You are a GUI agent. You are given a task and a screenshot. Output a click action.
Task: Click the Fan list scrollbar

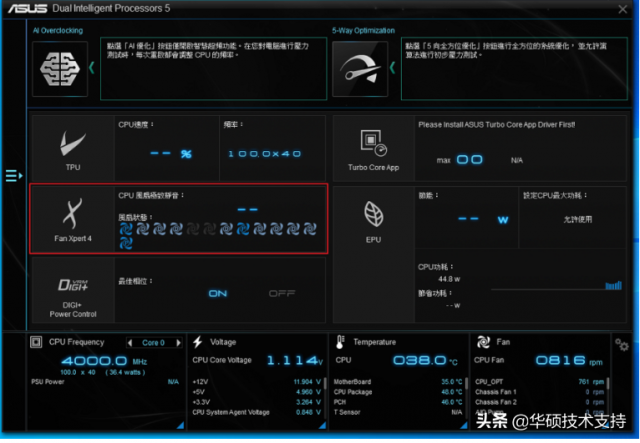pyautogui.click(x=608, y=383)
